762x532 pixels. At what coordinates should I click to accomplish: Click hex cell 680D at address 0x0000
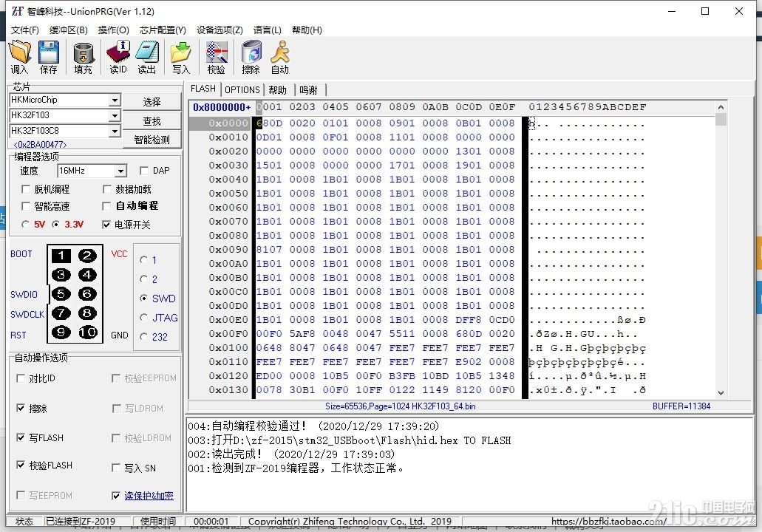point(269,123)
